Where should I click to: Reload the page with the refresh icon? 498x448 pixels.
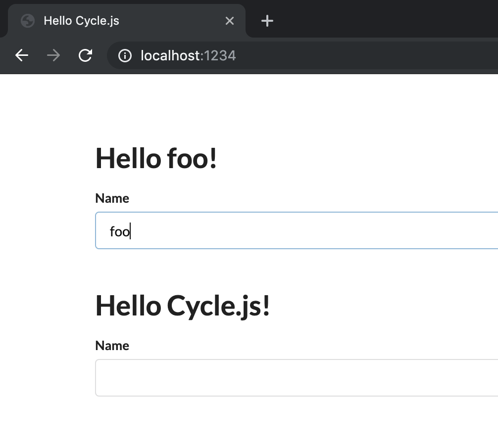[x=85, y=55]
